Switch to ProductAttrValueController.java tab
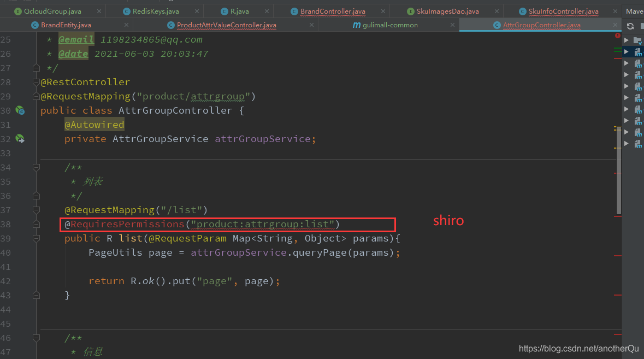 [x=226, y=25]
